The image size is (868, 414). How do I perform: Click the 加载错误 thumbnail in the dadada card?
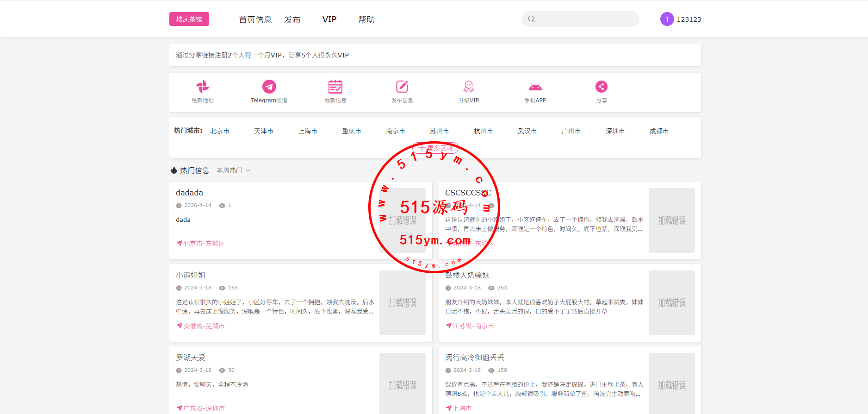tap(402, 220)
